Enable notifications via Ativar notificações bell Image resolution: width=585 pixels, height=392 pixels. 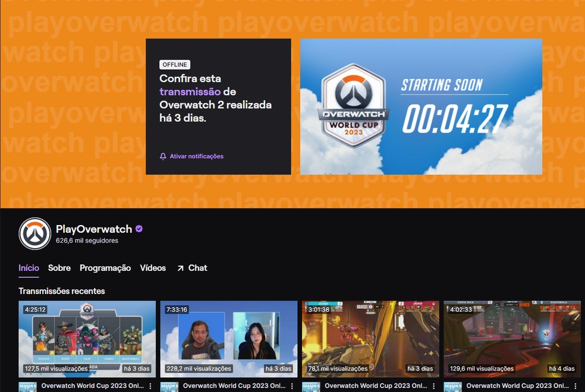click(190, 156)
